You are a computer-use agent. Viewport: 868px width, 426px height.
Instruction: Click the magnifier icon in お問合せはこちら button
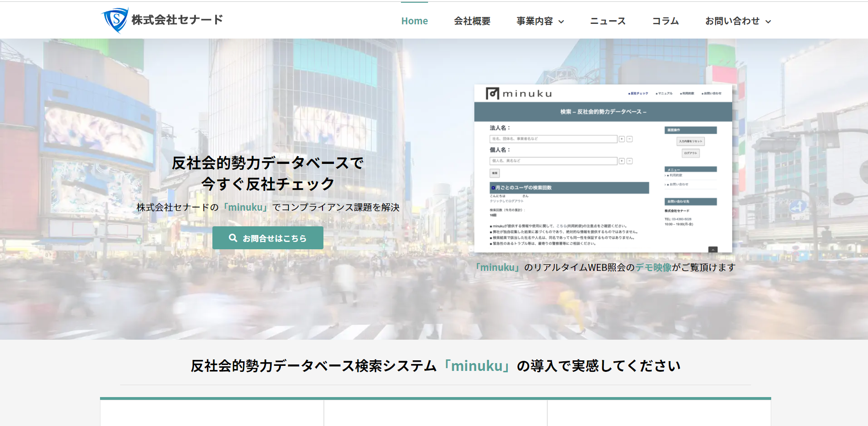pyautogui.click(x=233, y=238)
